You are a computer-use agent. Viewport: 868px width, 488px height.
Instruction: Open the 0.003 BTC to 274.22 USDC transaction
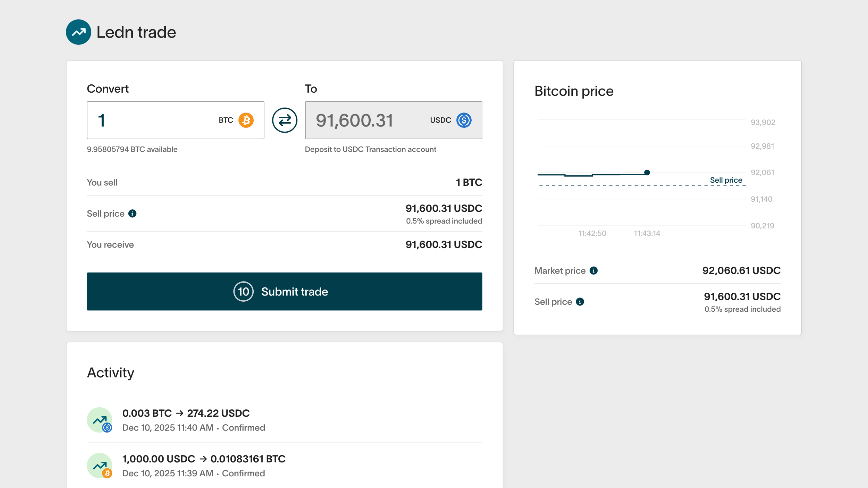[x=186, y=413]
